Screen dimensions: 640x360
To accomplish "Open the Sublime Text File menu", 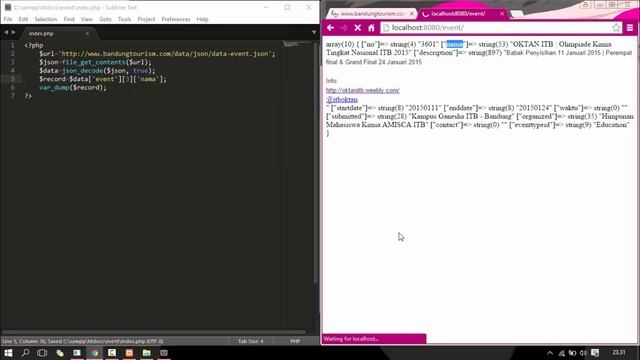I will 8,19.
